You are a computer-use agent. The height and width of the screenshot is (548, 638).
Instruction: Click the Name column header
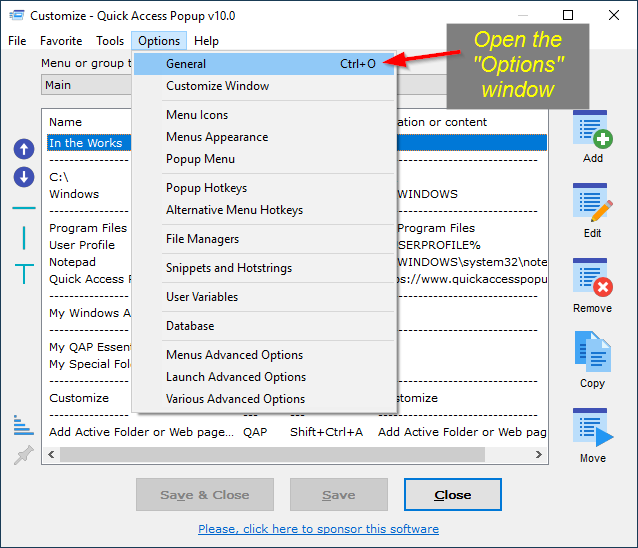[x=66, y=122]
